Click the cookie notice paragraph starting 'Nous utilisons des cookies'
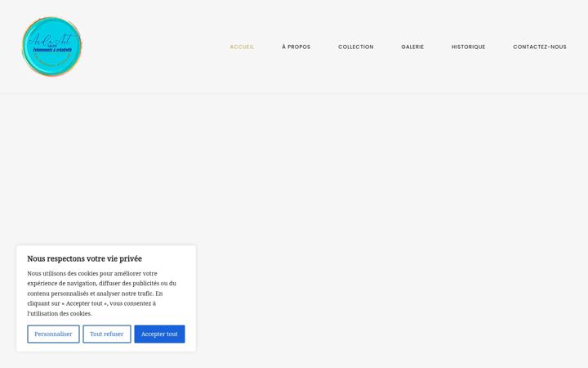The width and height of the screenshot is (588, 368). [x=102, y=294]
